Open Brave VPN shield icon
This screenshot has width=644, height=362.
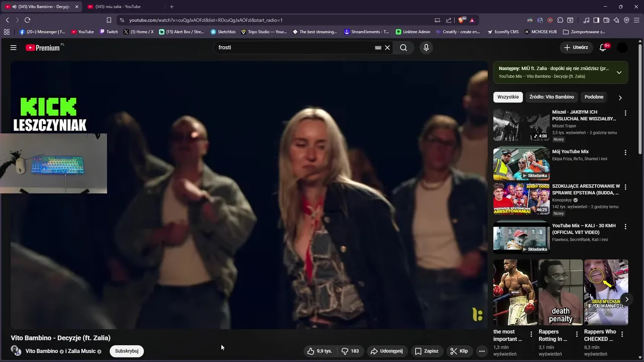point(626,20)
